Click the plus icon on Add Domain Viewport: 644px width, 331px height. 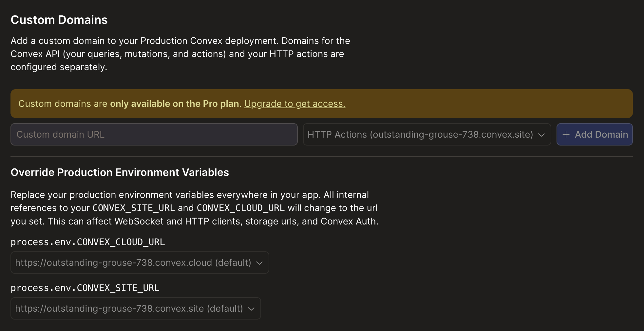(x=566, y=134)
